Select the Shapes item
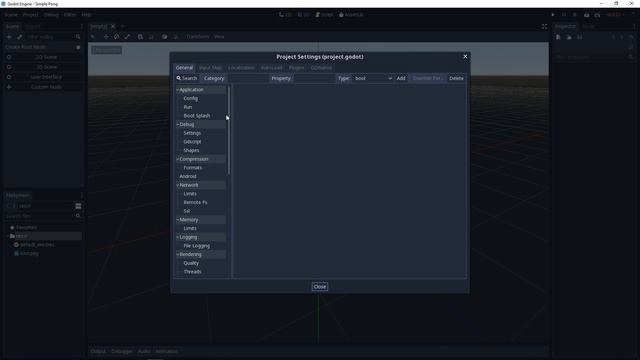The height and width of the screenshot is (360, 640). (x=191, y=150)
